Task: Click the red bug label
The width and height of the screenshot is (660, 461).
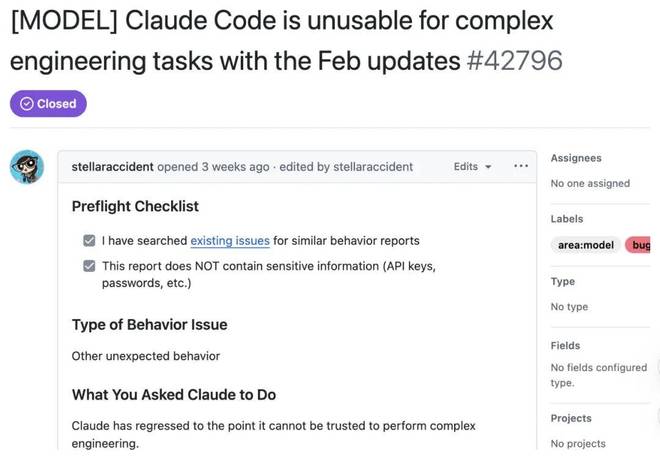Action: 639,245
